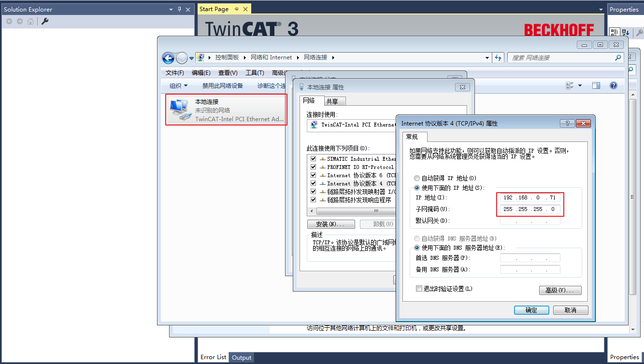Toggle SIMATIC Industrial Ethernet checkbox
Screen dimensions: 644x364
point(314,158)
